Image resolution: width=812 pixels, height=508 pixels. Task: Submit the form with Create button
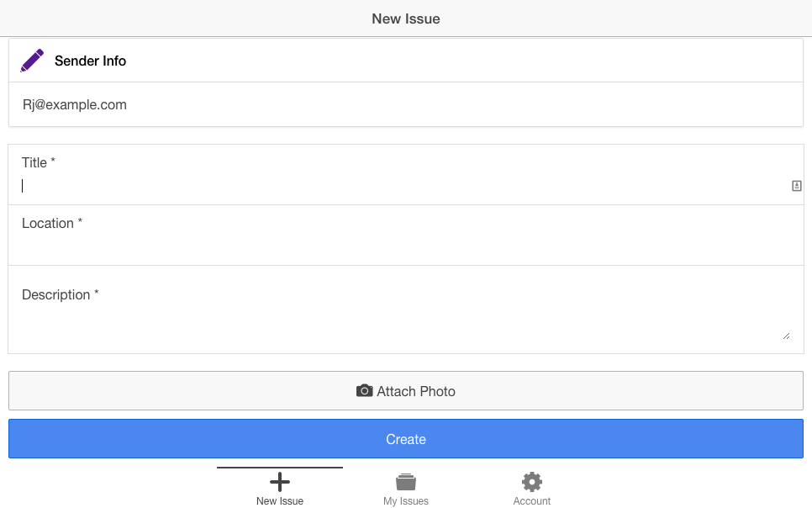click(406, 438)
